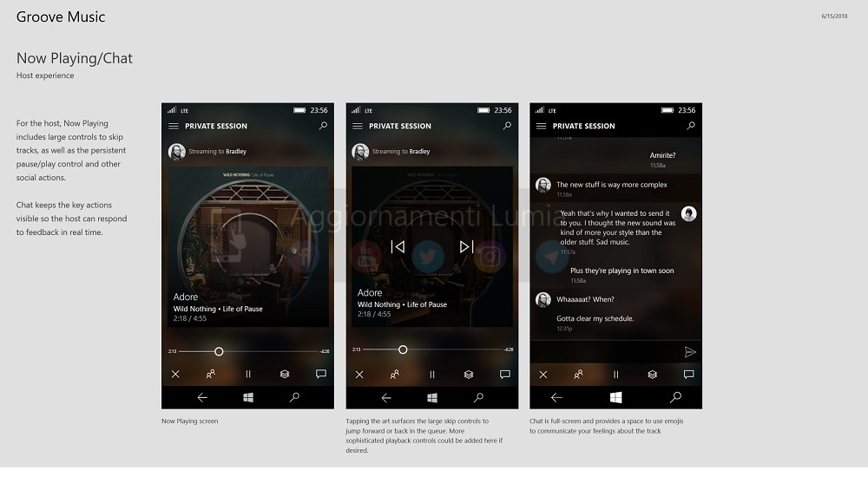Tap Back arrow on Now Playing phone
Image resolution: width=868 pixels, height=496 pixels.
click(x=202, y=397)
